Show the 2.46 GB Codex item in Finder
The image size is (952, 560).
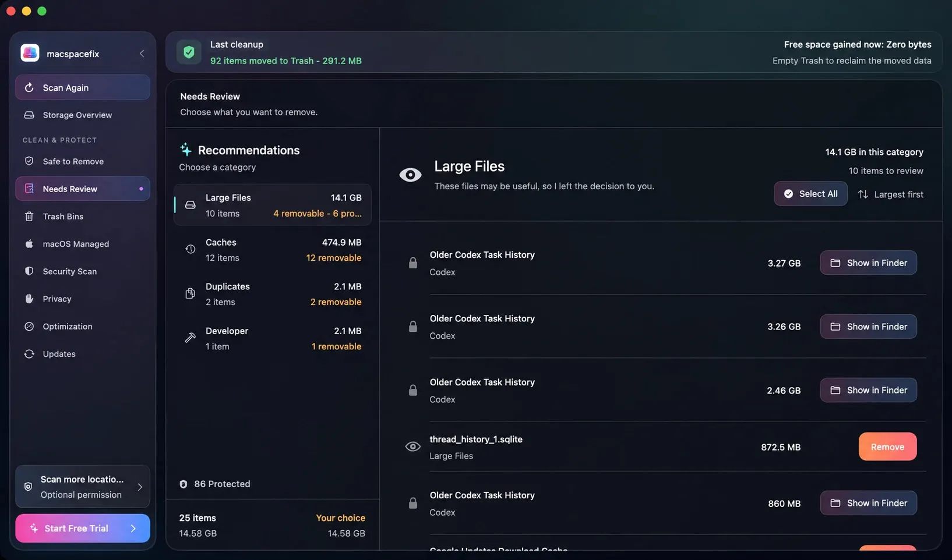[x=868, y=390]
